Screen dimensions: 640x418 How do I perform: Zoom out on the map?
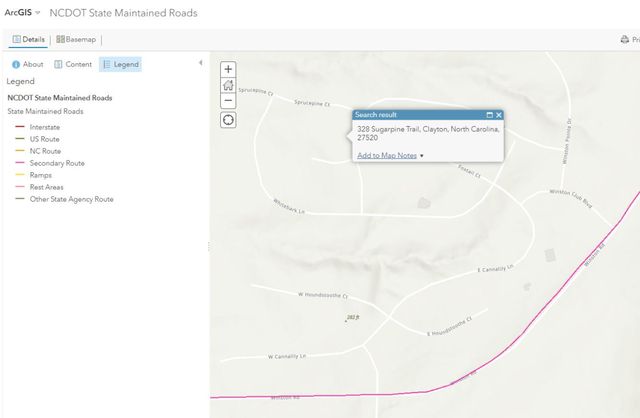click(x=228, y=100)
